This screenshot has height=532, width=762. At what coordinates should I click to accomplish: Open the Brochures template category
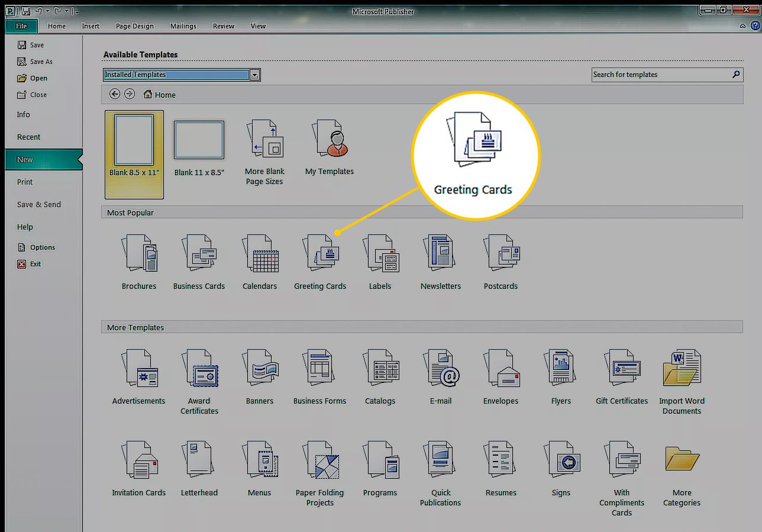(139, 262)
